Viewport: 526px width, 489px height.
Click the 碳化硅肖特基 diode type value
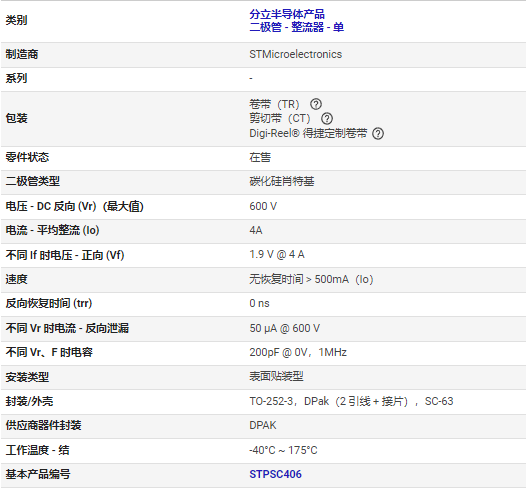[281, 181]
